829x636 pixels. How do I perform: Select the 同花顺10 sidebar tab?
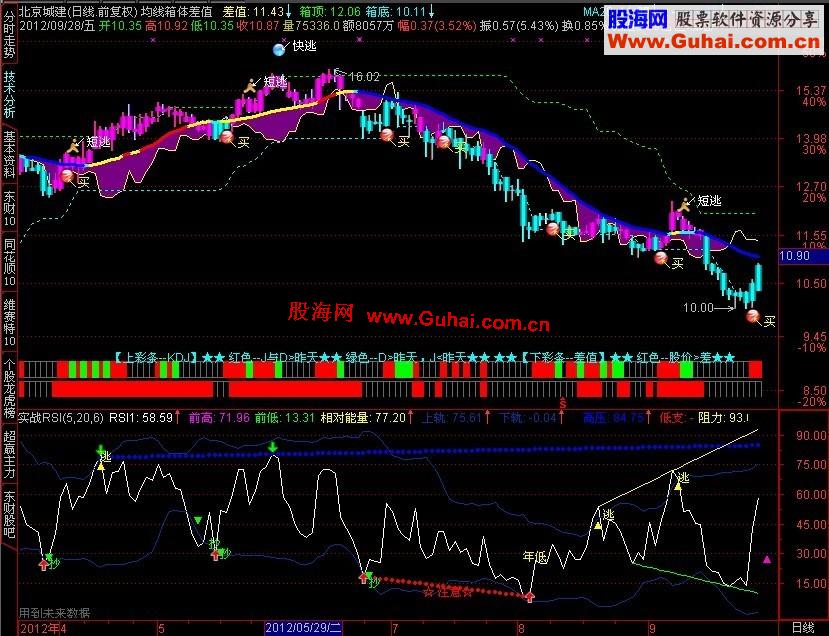(x=9, y=263)
